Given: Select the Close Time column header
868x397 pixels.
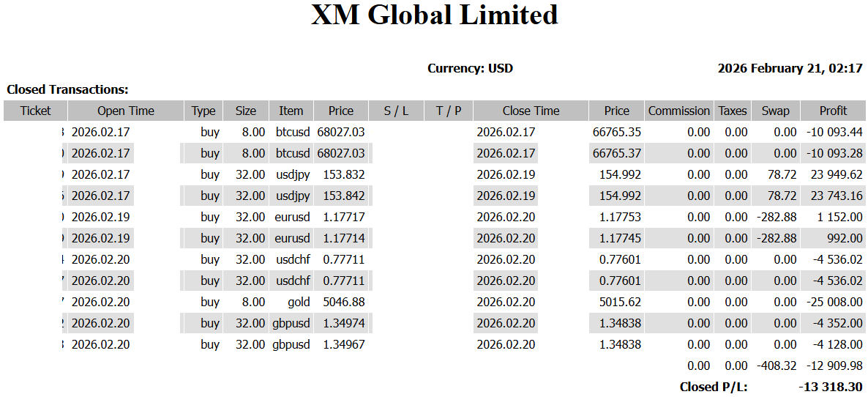Looking at the screenshot, I should pos(531,111).
